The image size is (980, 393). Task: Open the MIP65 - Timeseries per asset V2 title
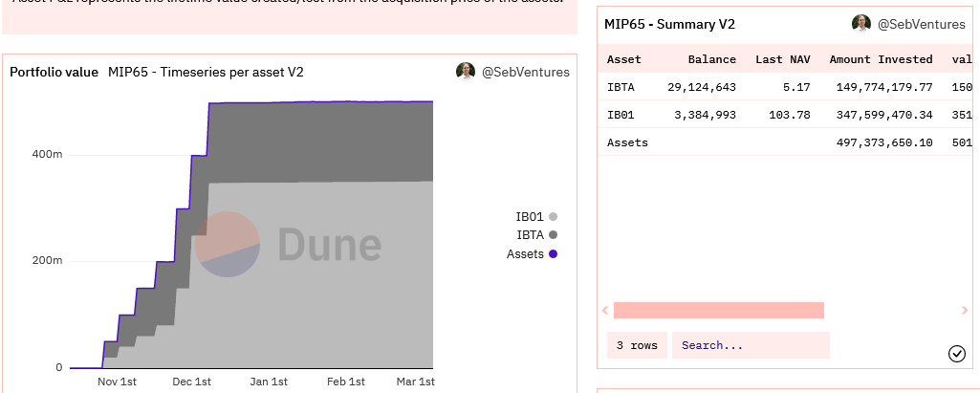tap(206, 72)
